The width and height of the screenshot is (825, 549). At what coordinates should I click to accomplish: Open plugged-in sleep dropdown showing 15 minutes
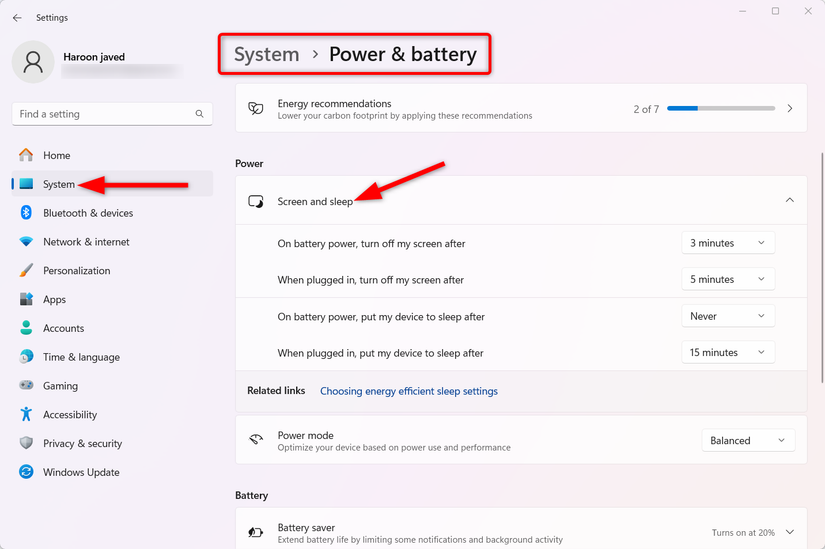click(x=727, y=353)
